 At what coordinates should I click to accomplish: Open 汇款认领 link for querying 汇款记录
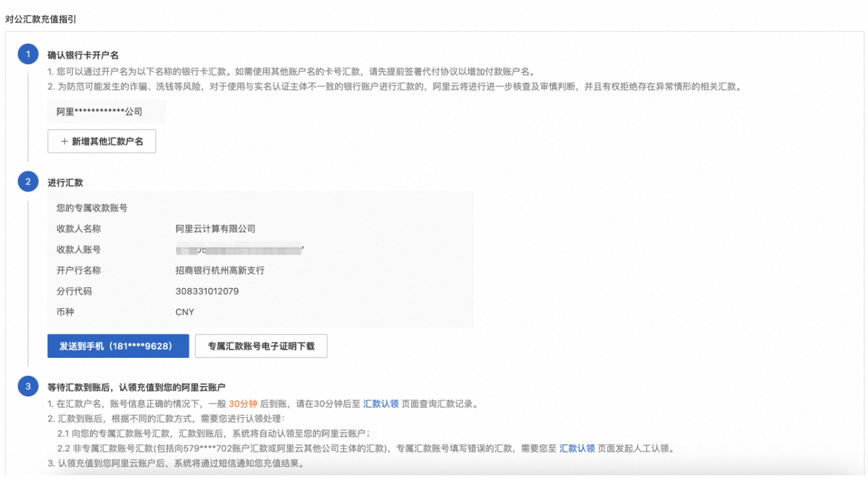click(381, 404)
